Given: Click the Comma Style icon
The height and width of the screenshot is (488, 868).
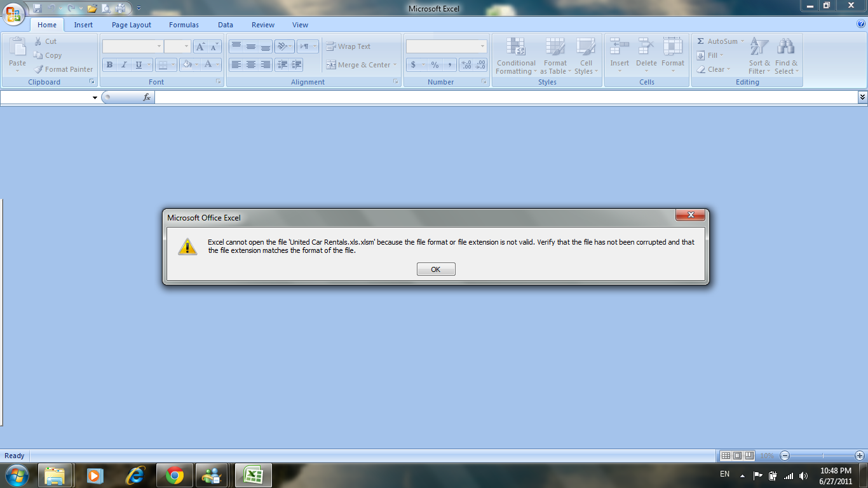Looking at the screenshot, I should (450, 65).
